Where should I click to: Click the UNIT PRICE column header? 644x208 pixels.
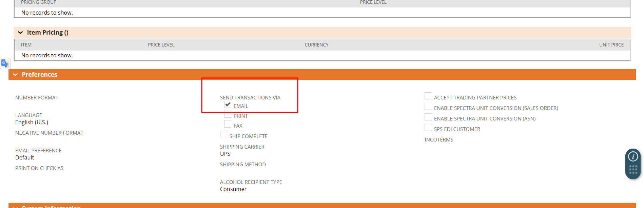tap(611, 45)
